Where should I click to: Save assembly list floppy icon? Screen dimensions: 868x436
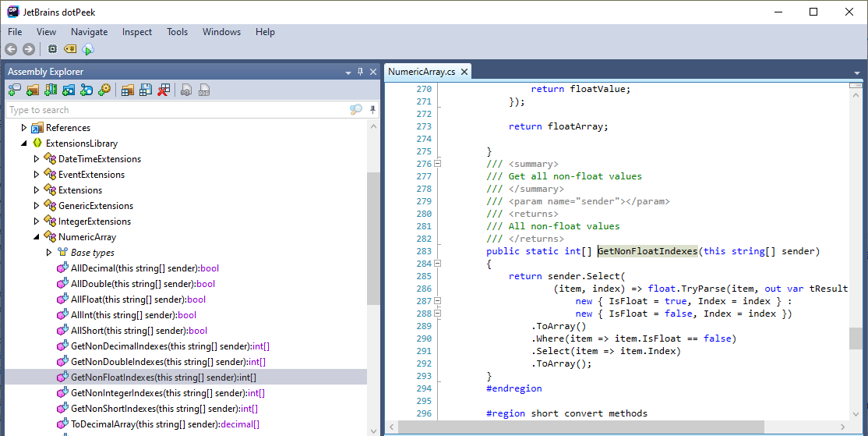pyautogui.click(x=146, y=90)
